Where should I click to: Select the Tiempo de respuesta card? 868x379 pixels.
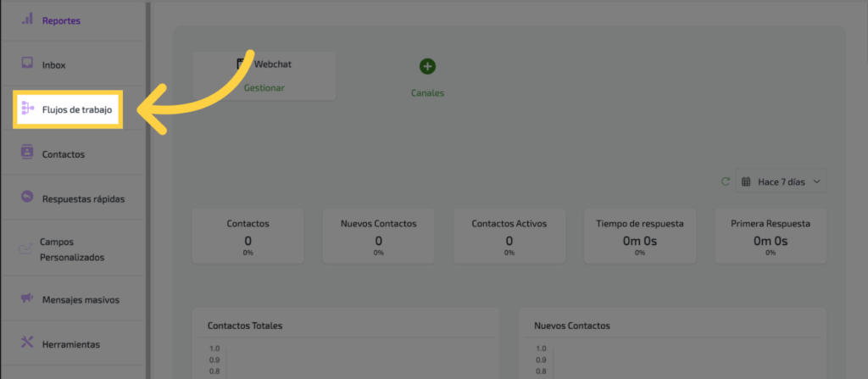[x=639, y=235]
